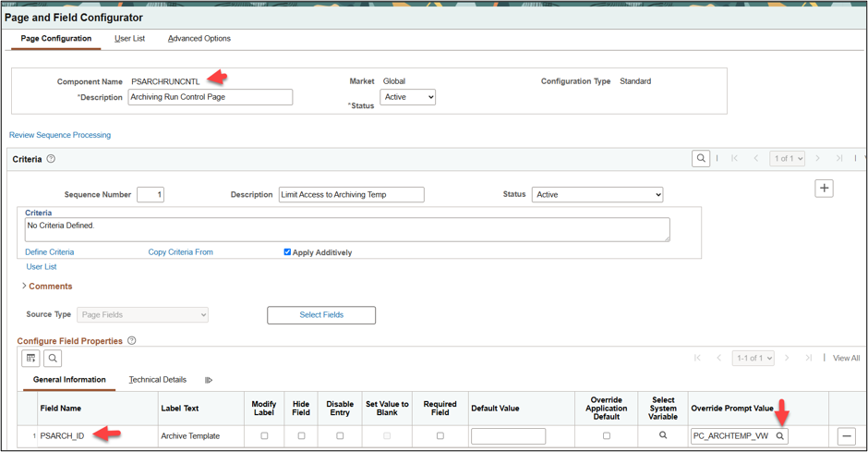Go to previous field properties row arrow
Screen dimensions: 868x452
pyautogui.click(x=719, y=358)
